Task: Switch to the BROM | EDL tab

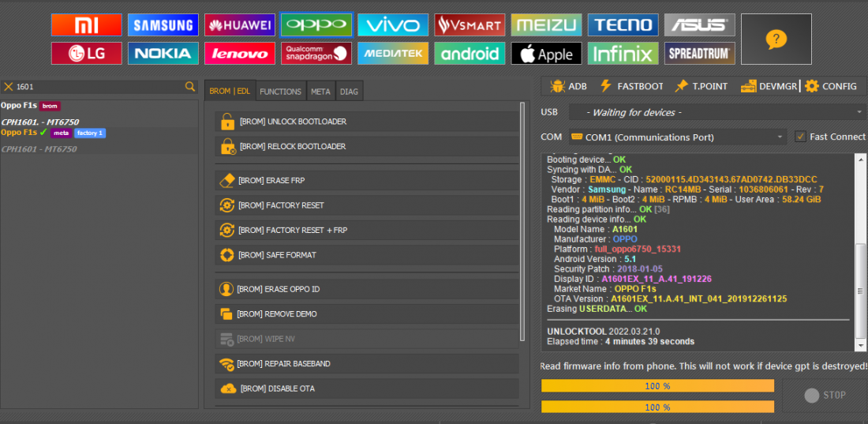Action: coord(230,92)
